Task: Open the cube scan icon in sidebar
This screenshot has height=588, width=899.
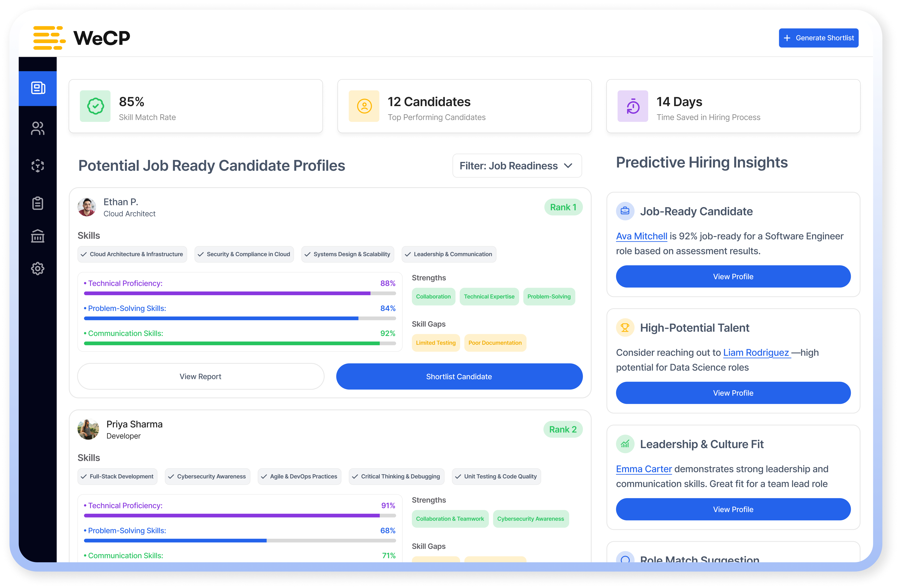Action: tap(38, 165)
